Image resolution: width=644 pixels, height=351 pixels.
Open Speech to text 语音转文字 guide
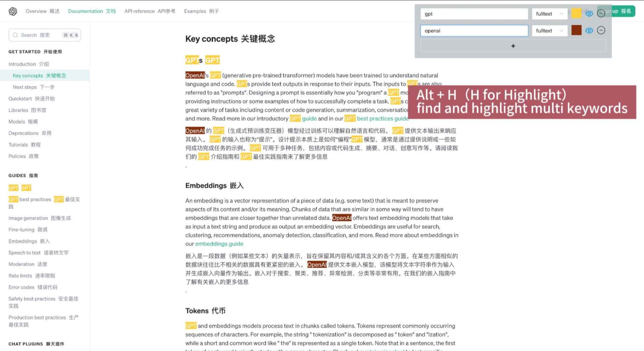[x=39, y=253]
